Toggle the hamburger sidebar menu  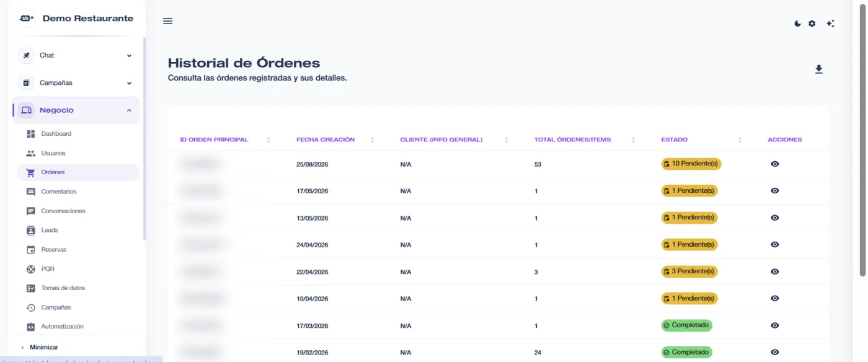[167, 21]
